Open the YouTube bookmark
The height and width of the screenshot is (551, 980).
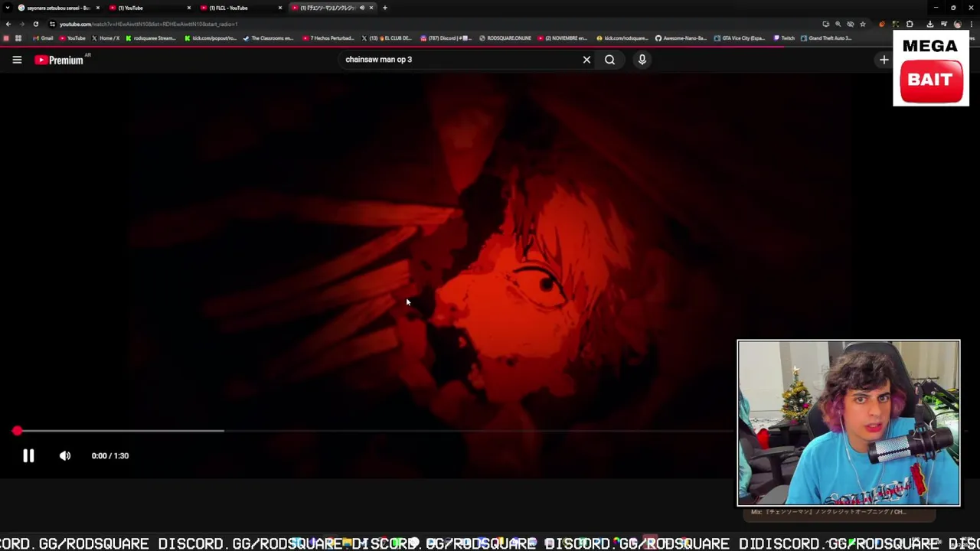[72, 38]
